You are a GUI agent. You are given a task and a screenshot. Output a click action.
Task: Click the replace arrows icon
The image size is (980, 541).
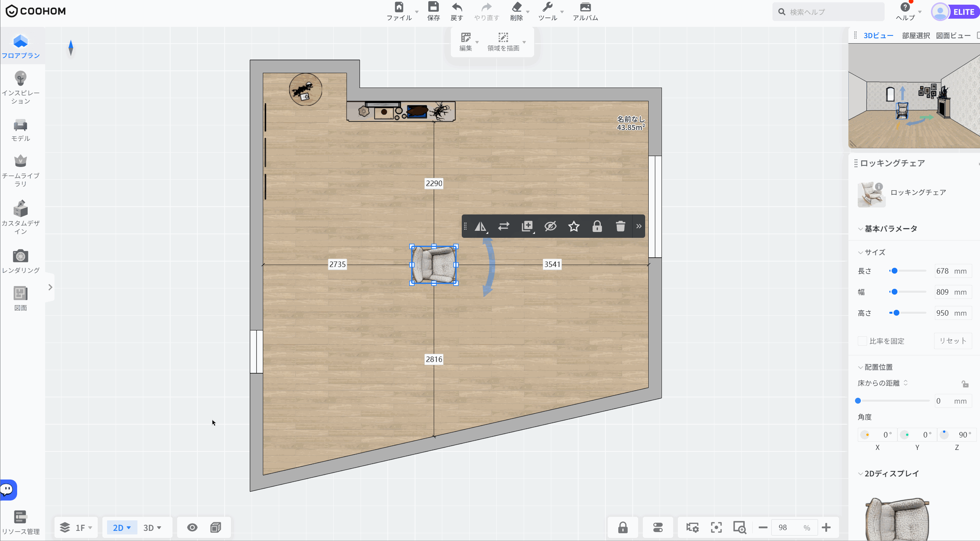[504, 226]
